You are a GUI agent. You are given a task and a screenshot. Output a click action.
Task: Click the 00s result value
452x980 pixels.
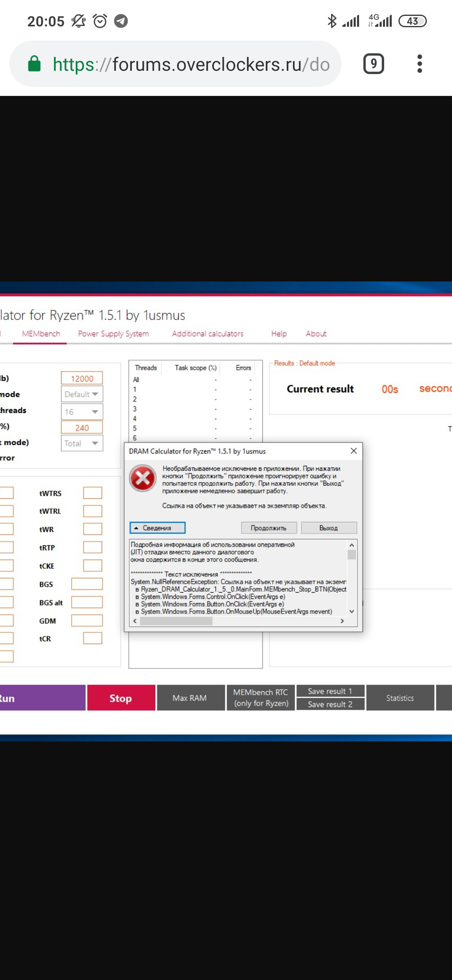pos(390,389)
